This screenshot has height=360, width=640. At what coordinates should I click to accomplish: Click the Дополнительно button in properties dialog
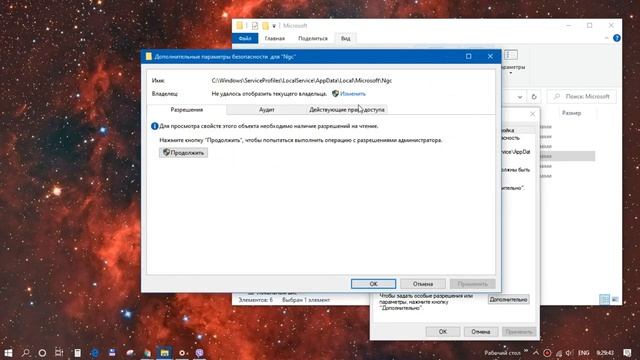click(509, 300)
